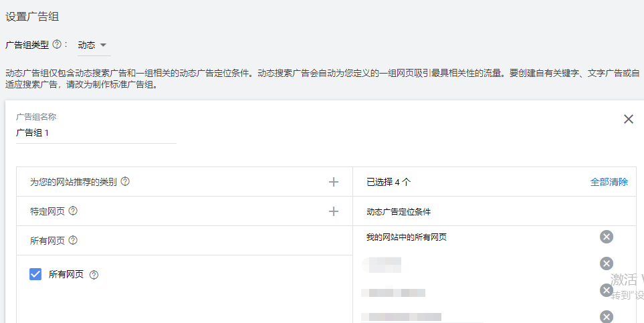
Task: Click the 我的网站中的所有网页 entry text
Action: (x=406, y=237)
